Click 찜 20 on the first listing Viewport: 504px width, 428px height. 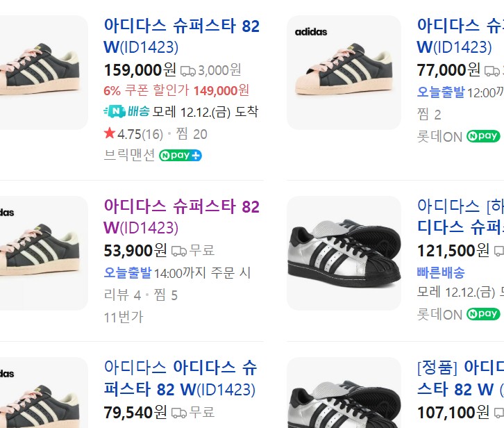pyautogui.click(x=192, y=133)
